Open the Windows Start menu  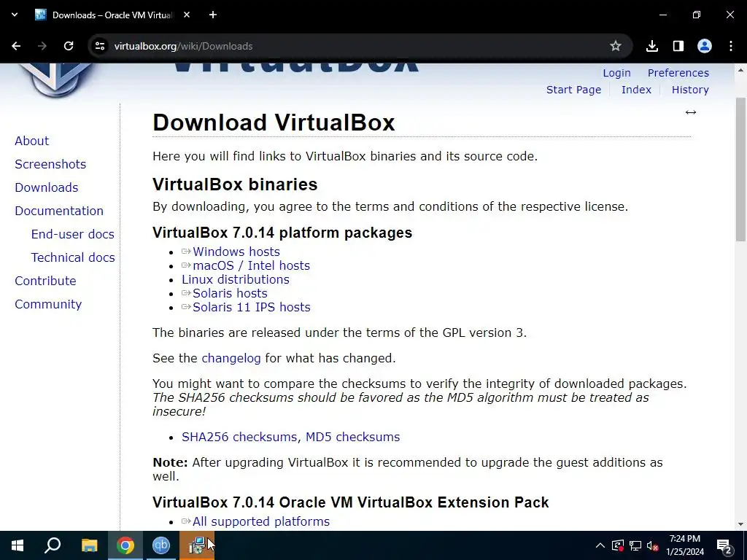(18, 545)
